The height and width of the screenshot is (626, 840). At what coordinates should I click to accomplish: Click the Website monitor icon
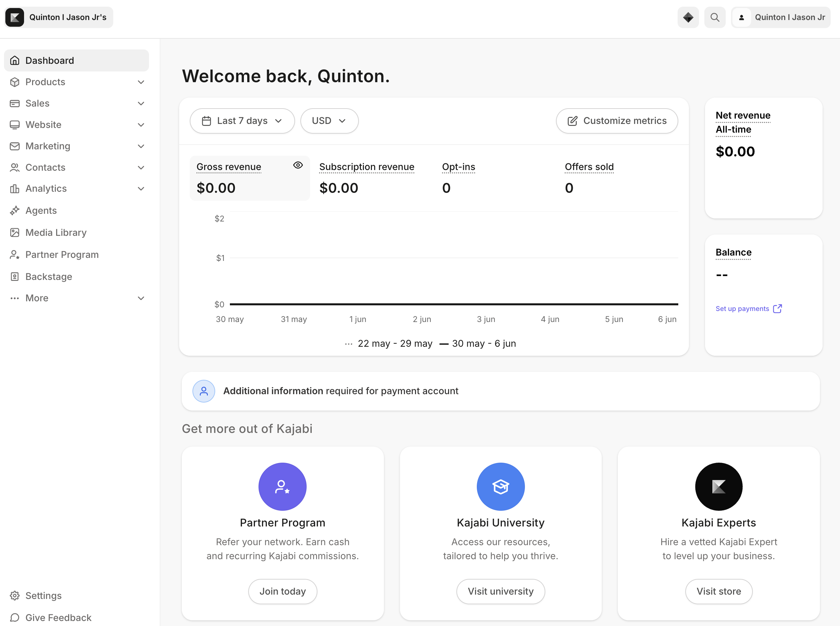[15, 125]
